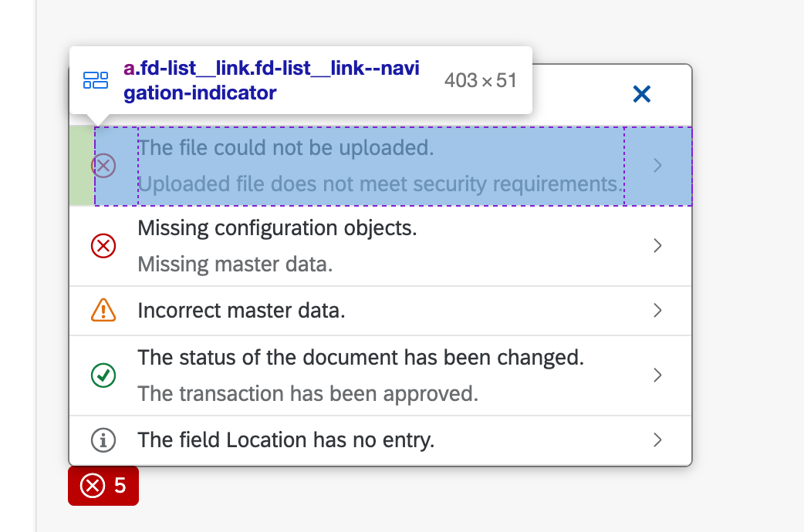Expand details arrow for file upload error

657,166
